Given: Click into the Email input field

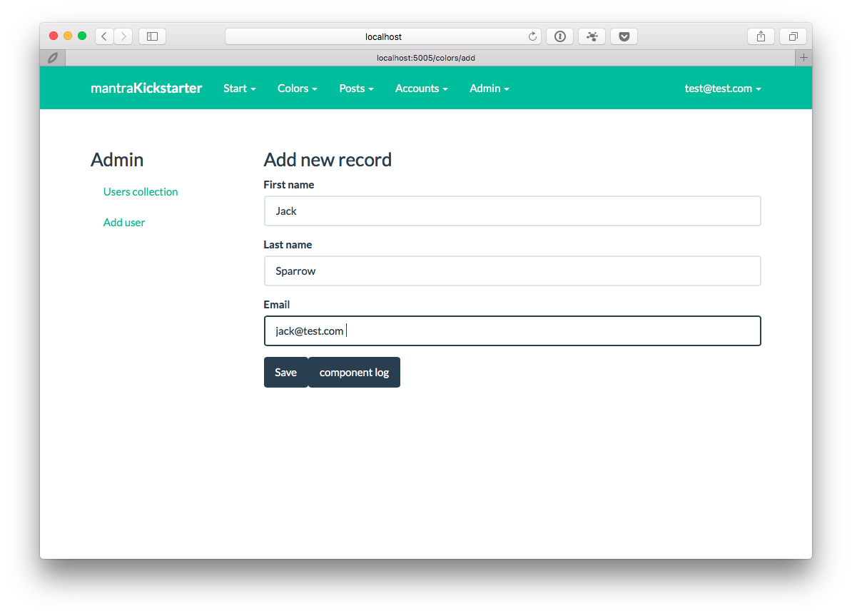Looking at the screenshot, I should click(x=512, y=330).
